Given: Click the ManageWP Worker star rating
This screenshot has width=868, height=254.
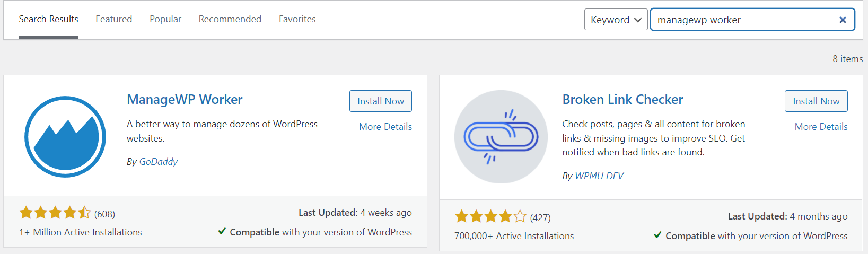Looking at the screenshot, I should click(x=55, y=213).
